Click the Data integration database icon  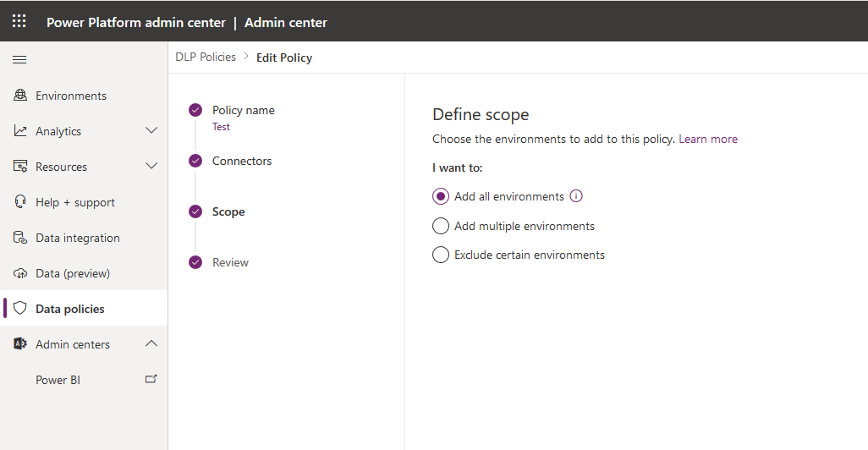coord(20,238)
